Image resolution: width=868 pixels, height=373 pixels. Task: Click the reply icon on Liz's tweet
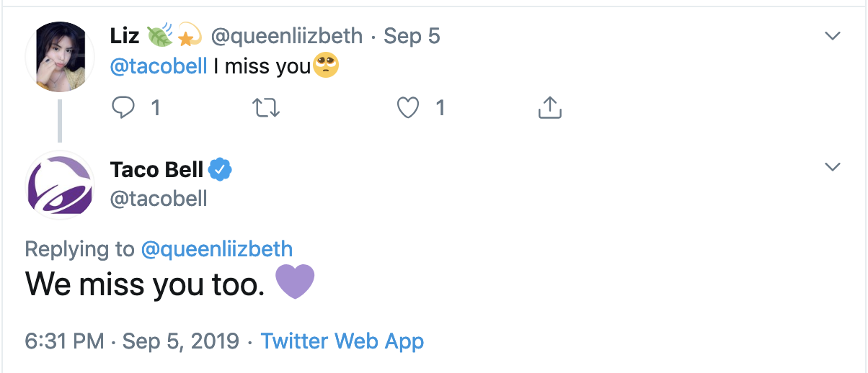[x=124, y=108]
